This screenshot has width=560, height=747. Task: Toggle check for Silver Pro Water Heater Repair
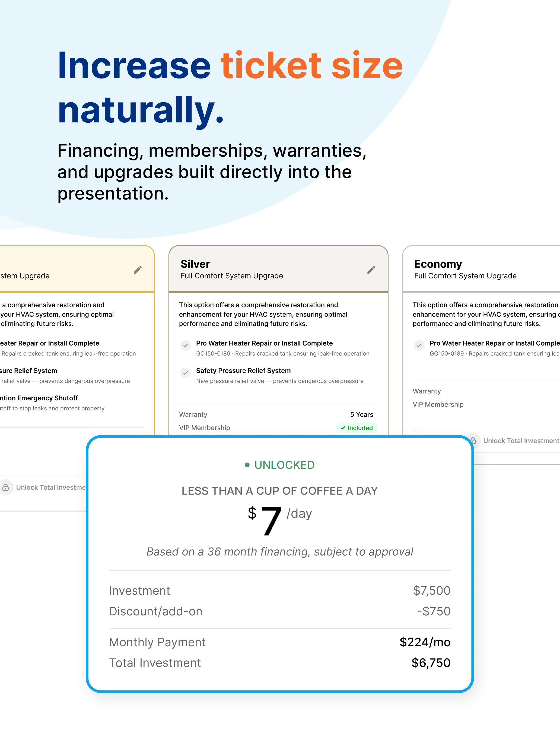[x=185, y=346]
